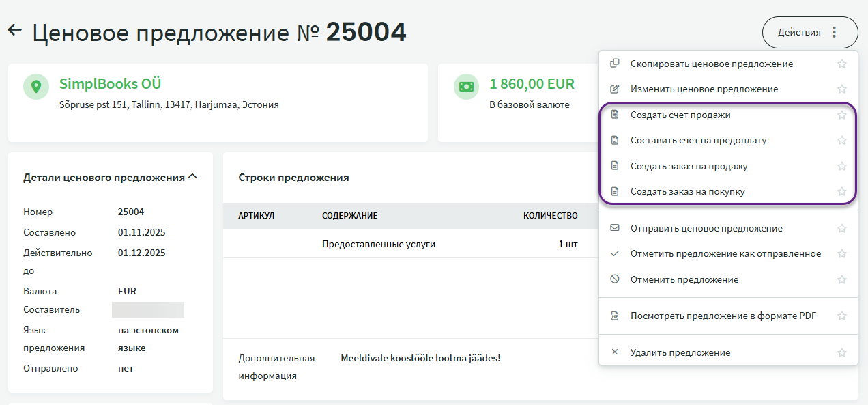Click the Предоставленные услуги row
Screen dimensions: 868x405
[378, 244]
